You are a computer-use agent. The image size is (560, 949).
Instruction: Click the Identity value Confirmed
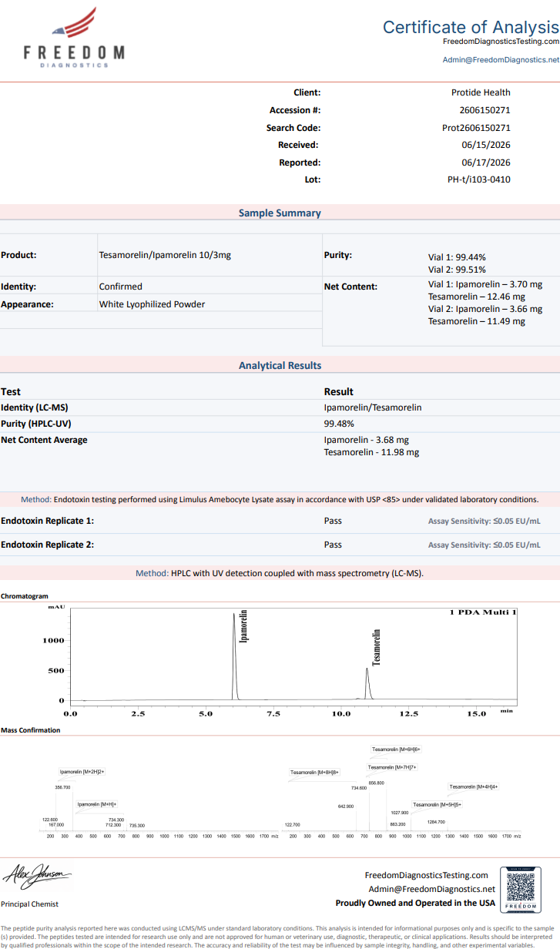[x=120, y=287]
